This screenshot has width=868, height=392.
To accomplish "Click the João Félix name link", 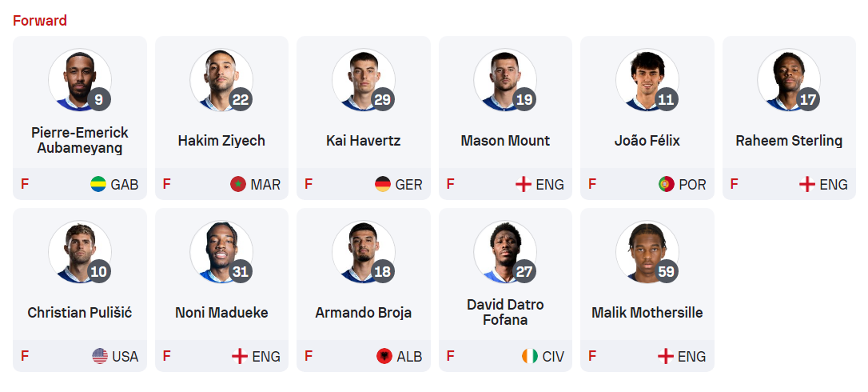I will click(647, 141).
